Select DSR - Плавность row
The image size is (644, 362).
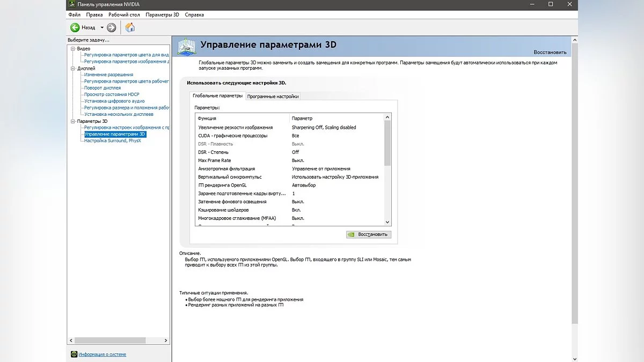coord(289,144)
